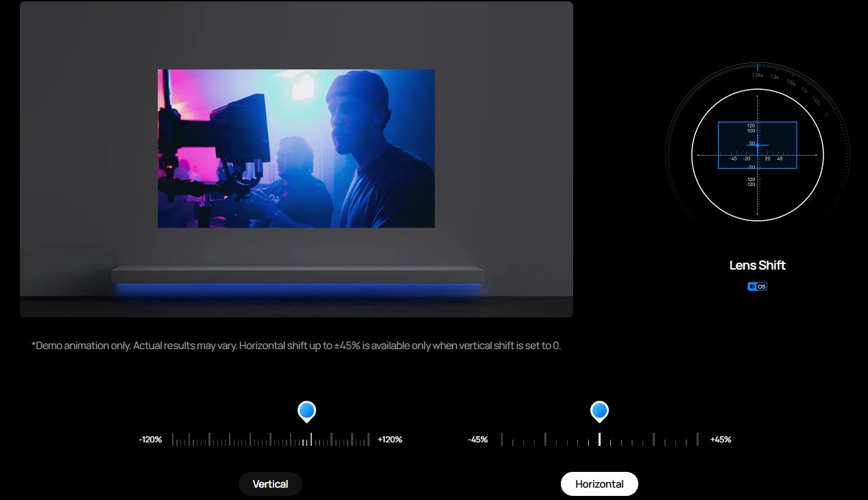Viewport: 868px width, 500px height.
Task: Click the demo animation disclaimer text
Action: [x=296, y=346]
